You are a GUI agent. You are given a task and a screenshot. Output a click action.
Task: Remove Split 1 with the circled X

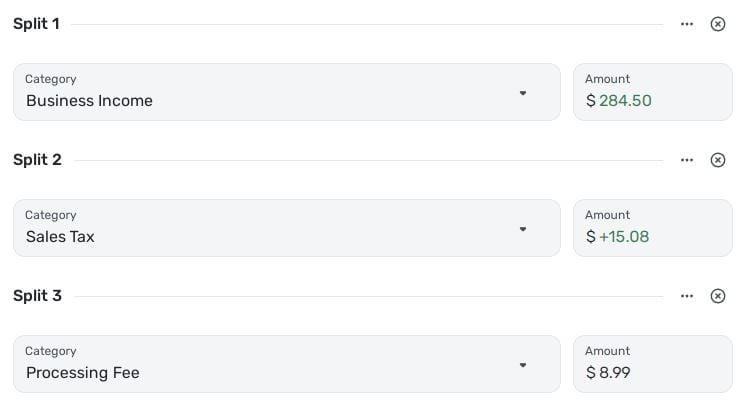click(x=718, y=24)
